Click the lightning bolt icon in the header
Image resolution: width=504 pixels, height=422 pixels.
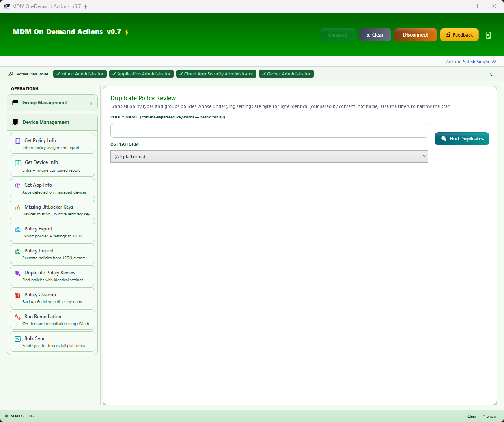tap(127, 32)
